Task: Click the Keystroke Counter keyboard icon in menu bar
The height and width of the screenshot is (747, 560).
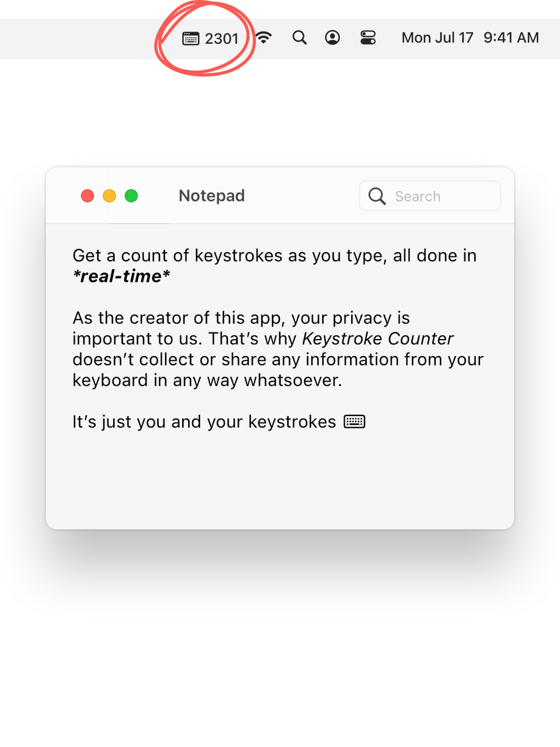Action: (191, 39)
